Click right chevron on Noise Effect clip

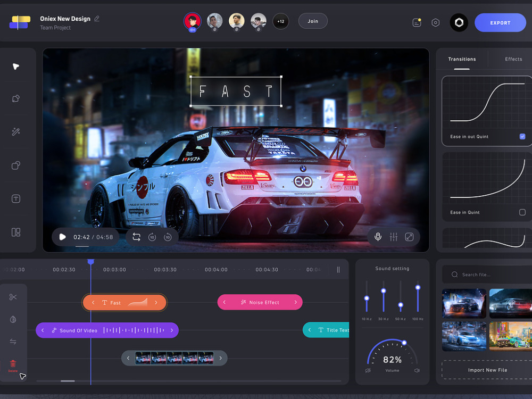295,302
